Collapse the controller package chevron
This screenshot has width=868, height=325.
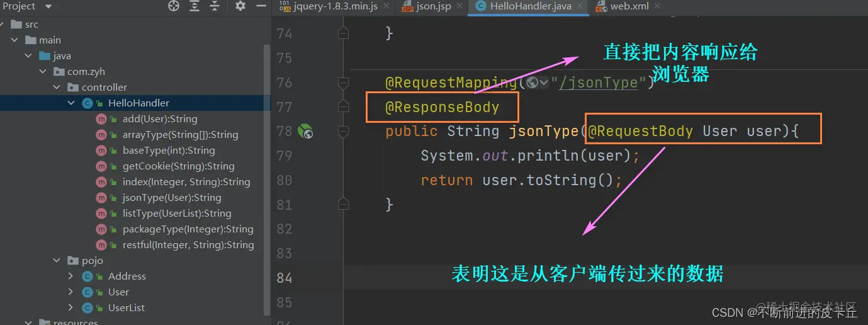pyautogui.click(x=57, y=87)
